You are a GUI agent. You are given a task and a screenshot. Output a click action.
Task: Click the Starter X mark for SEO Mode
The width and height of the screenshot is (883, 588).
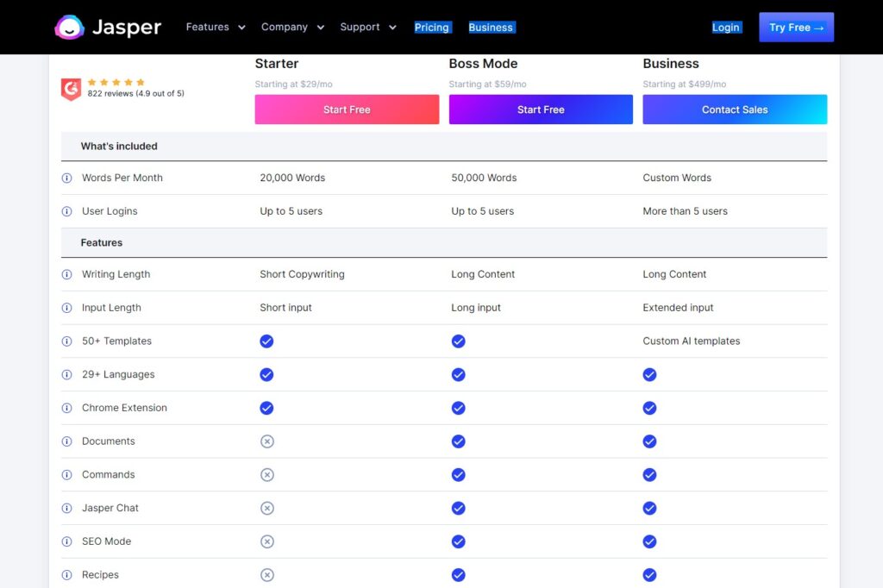267,541
